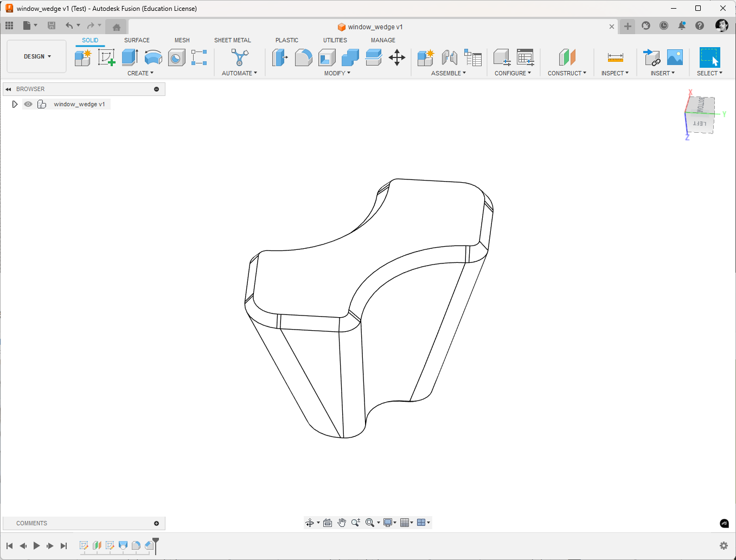Click the ViewCube LEFT face
Screen dimensions: 736x560
pyautogui.click(x=700, y=124)
